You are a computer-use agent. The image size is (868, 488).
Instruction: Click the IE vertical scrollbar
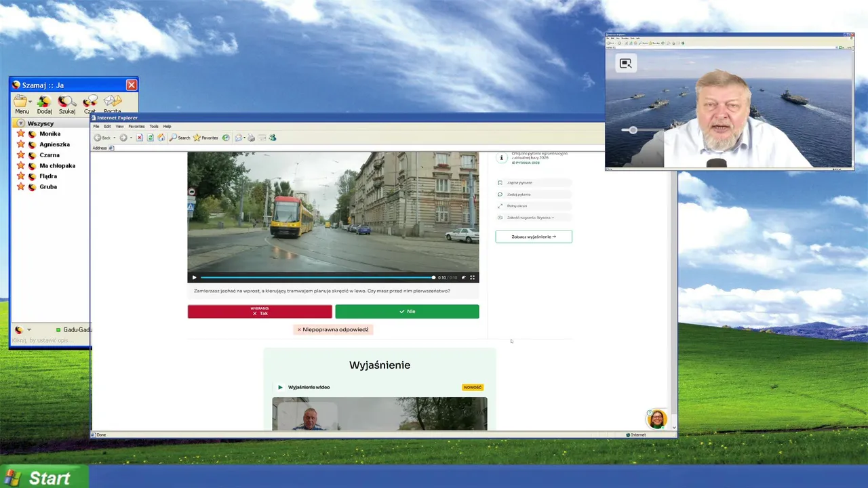(674, 290)
